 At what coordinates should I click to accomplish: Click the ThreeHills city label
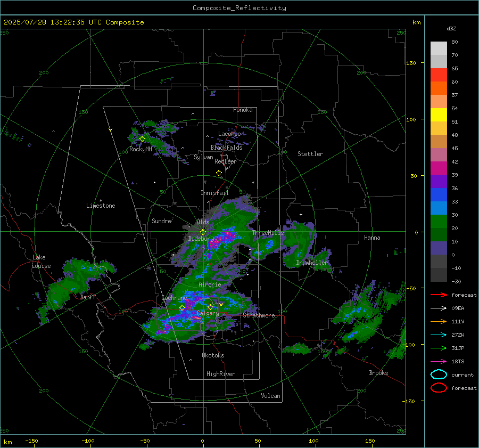point(268,233)
